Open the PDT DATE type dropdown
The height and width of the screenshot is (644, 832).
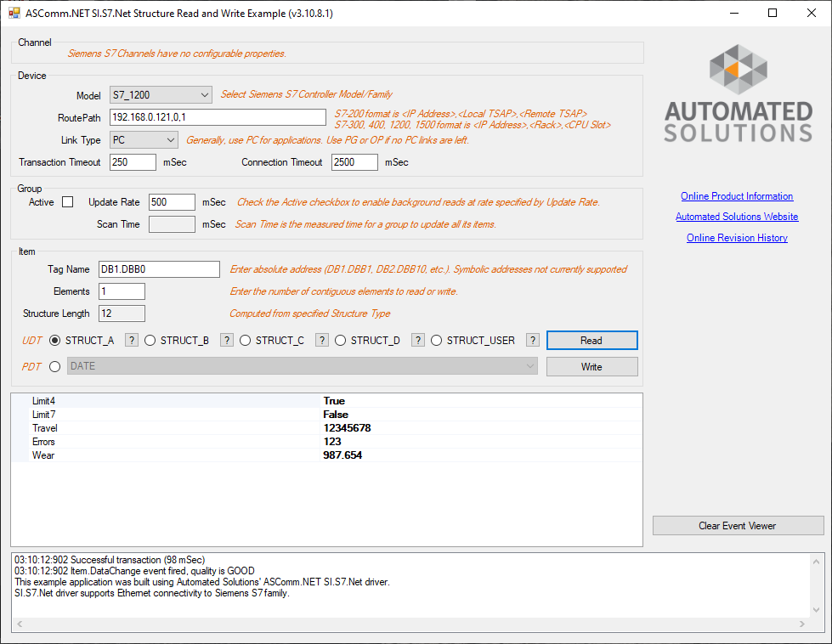pos(302,366)
